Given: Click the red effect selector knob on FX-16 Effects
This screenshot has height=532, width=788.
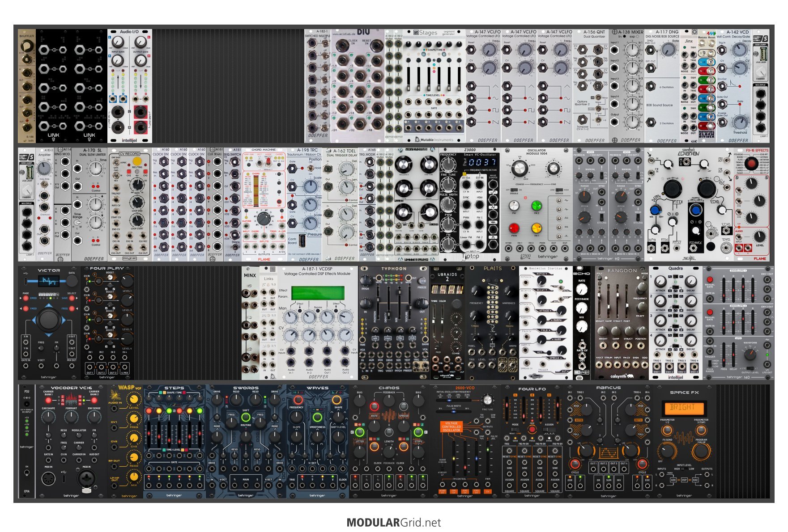Looking at the screenshot, I should pyautogui.click(x=751, y=164).
